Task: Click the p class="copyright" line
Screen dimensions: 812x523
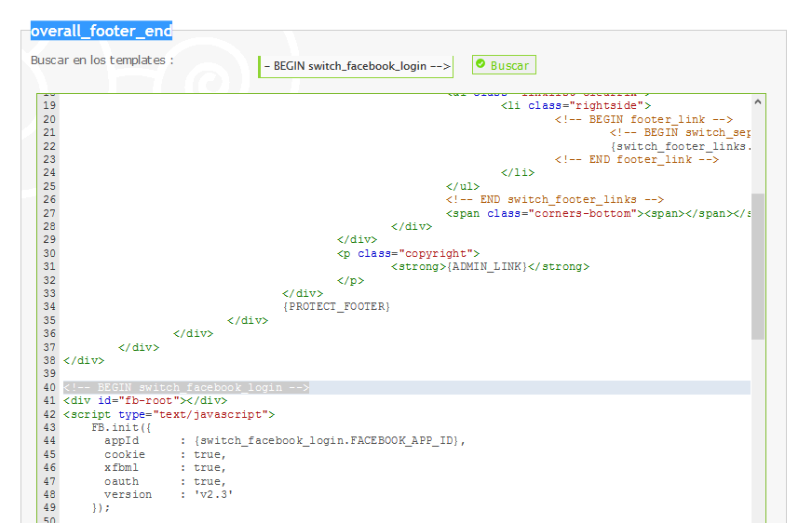Action: coord(408,253)
